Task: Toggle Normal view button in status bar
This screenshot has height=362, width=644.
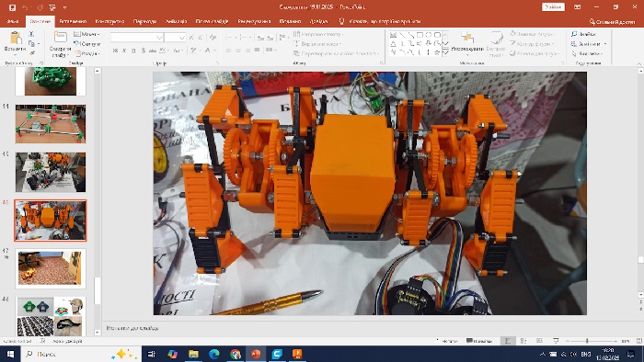Action: tap(508, 341)
